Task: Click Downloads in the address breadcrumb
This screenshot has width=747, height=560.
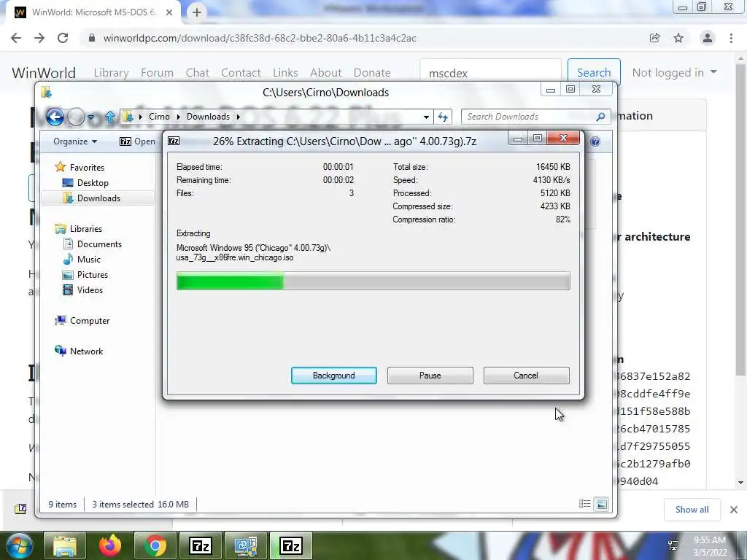Action: click(x=208, y=117)
